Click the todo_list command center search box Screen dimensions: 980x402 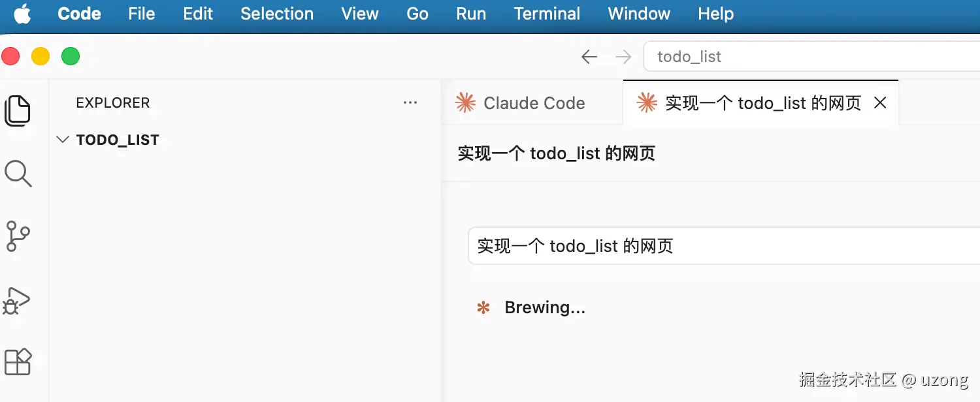[811, 57]
